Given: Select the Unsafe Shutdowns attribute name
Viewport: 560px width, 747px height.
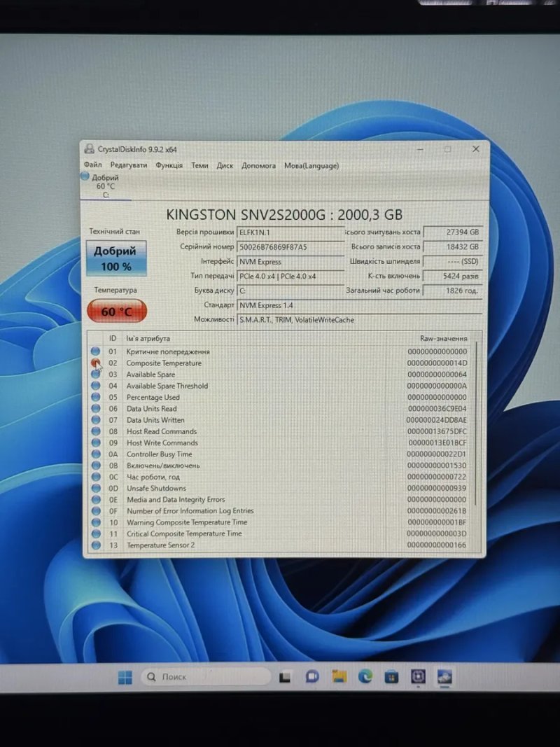Looking at the screenshot, I should click(x=156, y=488).
